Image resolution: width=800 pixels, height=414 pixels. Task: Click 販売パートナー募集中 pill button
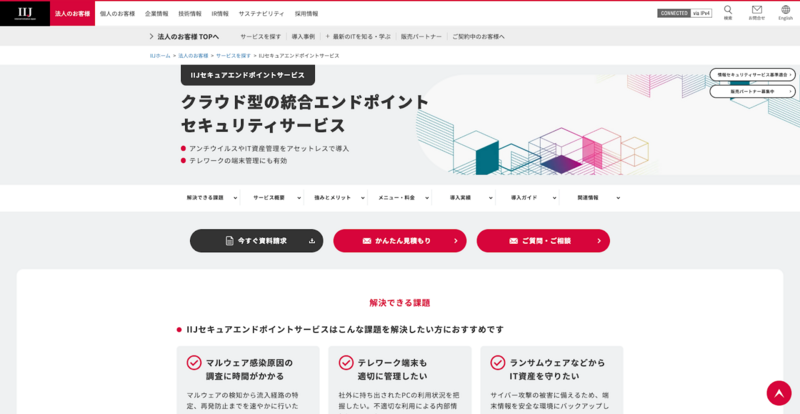753,91
